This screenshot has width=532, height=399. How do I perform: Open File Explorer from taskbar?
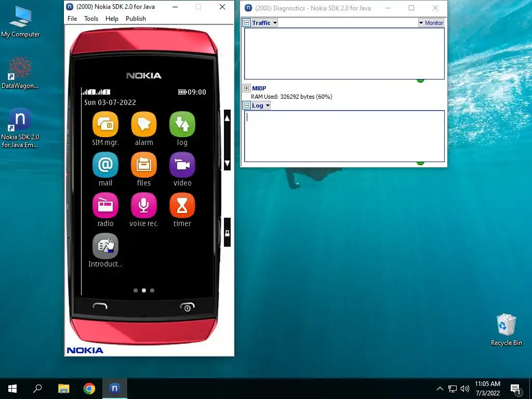click(64, 389)
